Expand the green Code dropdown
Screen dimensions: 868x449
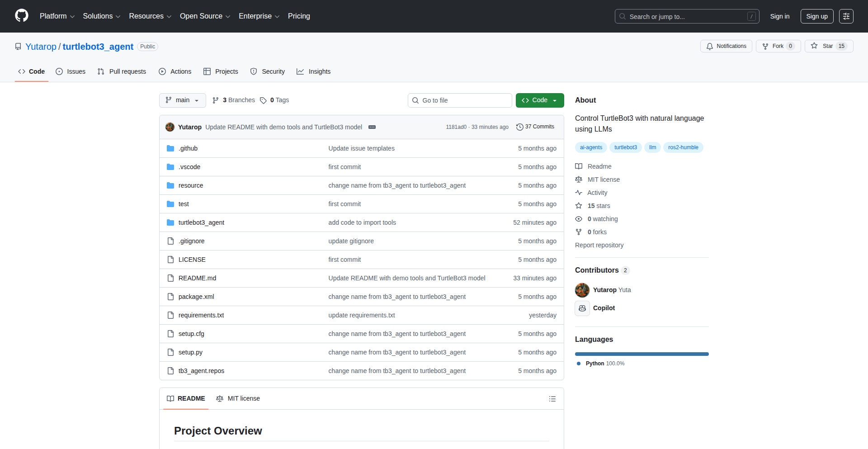coord(539,100)
